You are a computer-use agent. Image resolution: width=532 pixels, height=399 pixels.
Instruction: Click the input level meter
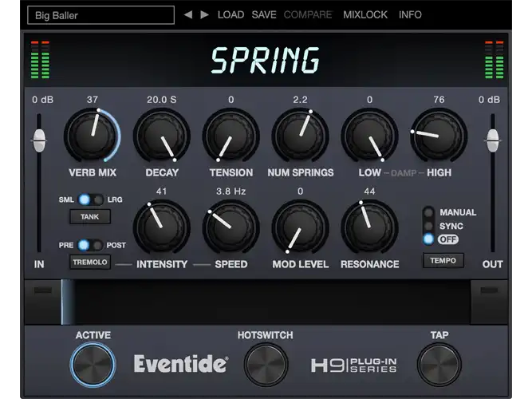pos(40,60)
